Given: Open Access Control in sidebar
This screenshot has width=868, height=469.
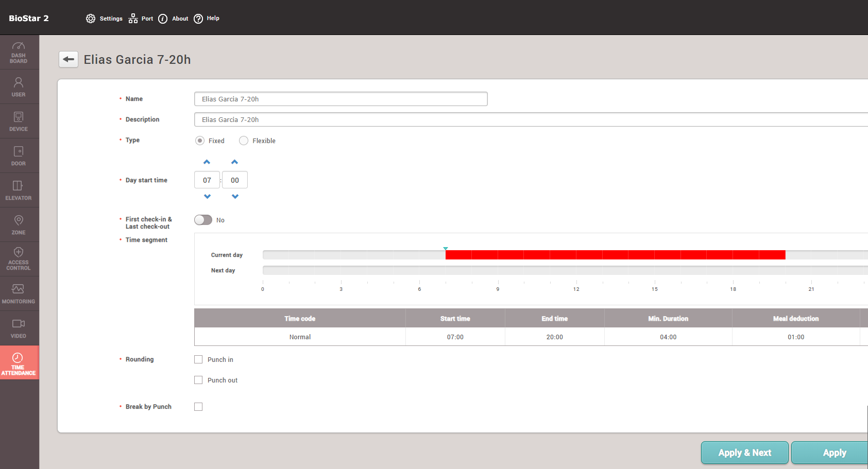Looking at the screenshot, I should (19, 258).
